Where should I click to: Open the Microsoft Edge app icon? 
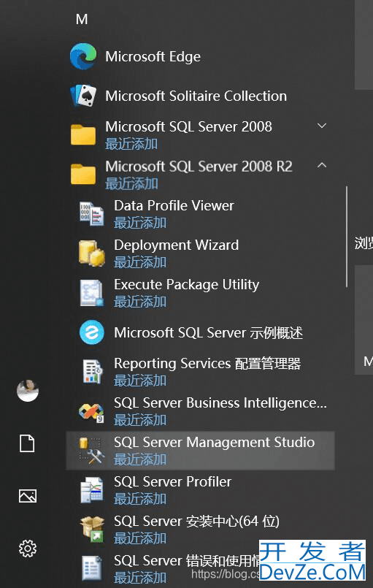[83, 57]
